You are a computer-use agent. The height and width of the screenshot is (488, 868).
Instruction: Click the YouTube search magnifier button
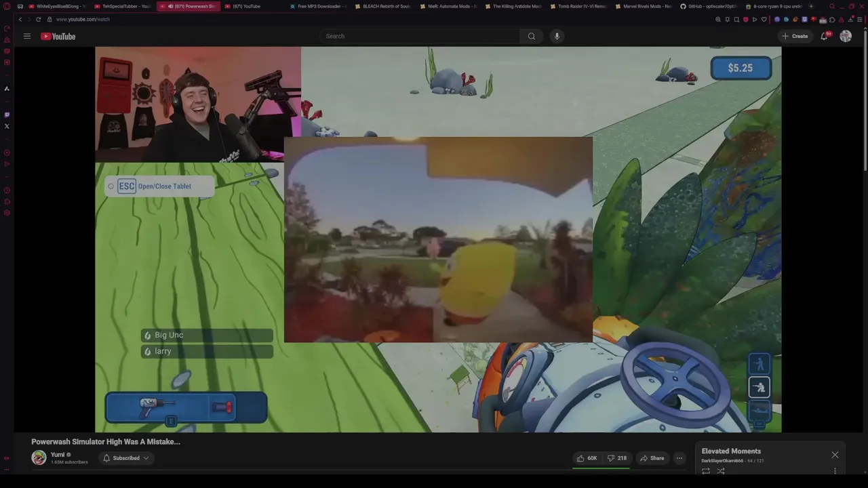[x=532, y=36]
